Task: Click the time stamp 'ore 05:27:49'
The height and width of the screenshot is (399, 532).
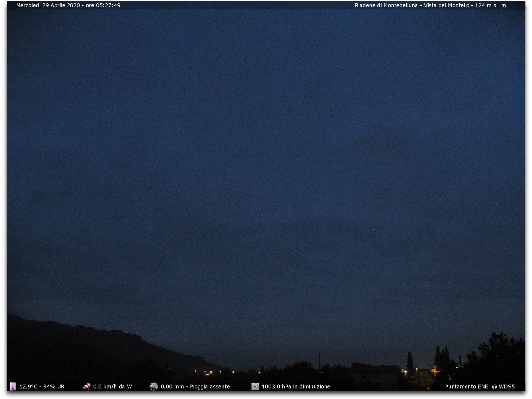Action: [x=103, y=5]
